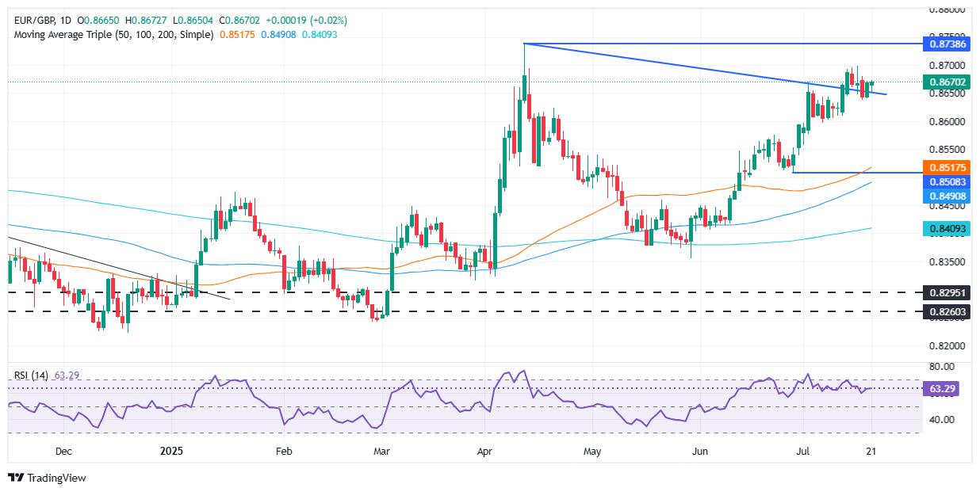Click the 0.83500 price scale value
The height and width of the screenshot is (492, 980).
point(946,261)
